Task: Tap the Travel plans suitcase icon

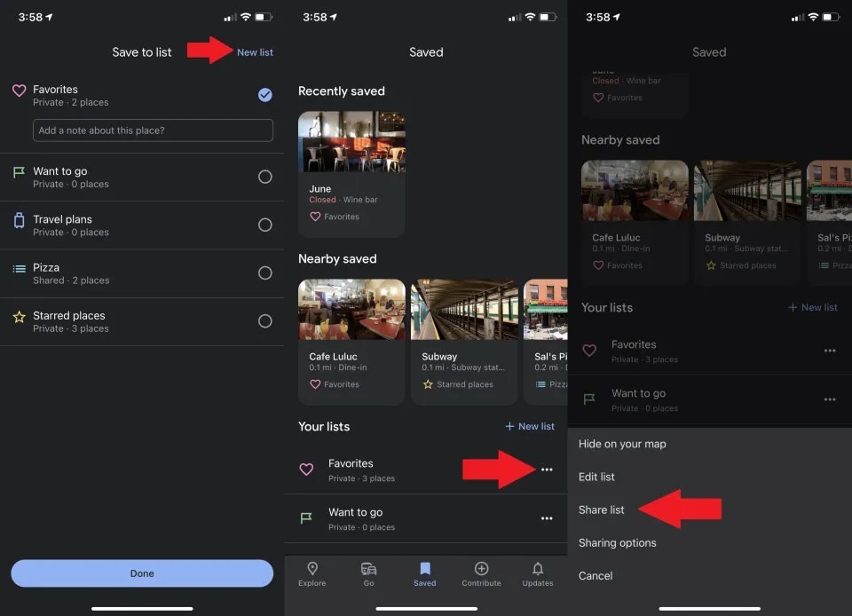Action: coord(20,221)
